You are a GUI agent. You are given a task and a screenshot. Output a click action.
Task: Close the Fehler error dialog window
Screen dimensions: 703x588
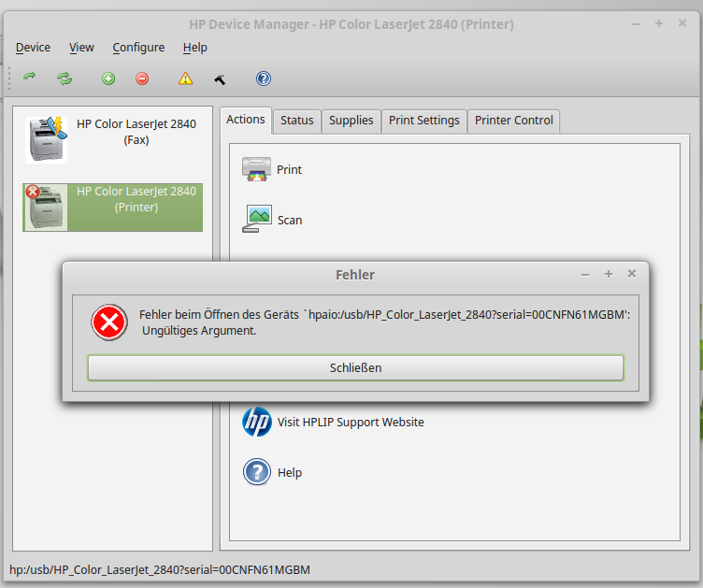click(632, 273)
